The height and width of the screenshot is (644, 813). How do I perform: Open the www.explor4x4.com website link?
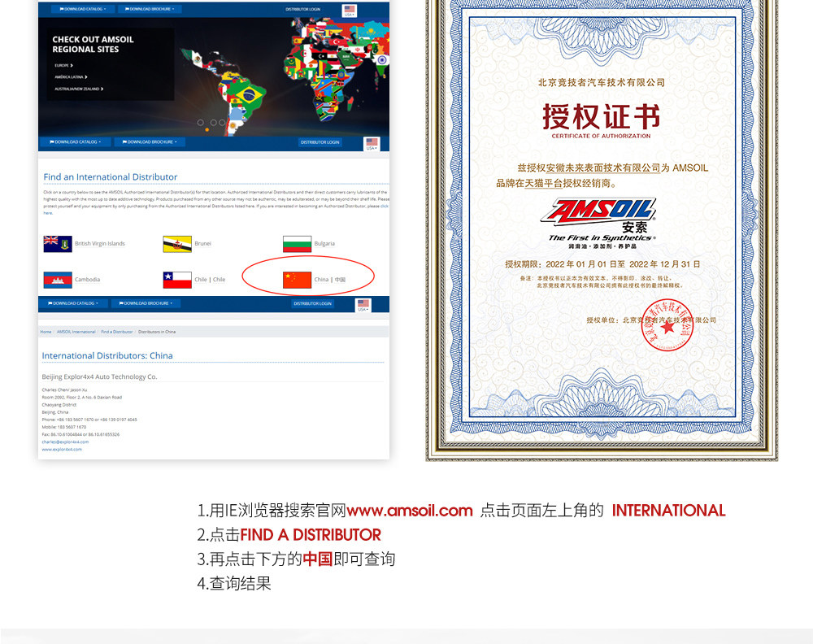pyautogui.click(x=62, y=450)
